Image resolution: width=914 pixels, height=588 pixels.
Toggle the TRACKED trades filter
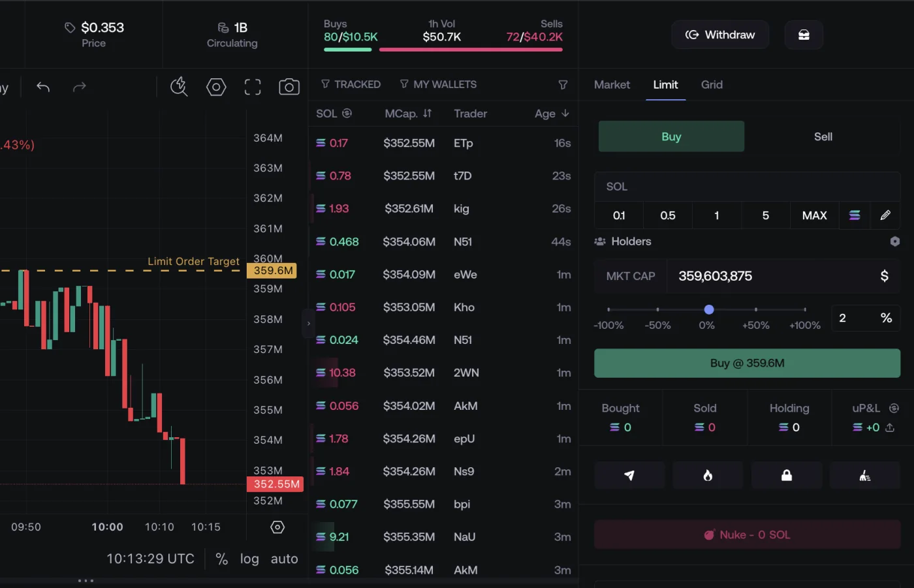pos(351,84)
